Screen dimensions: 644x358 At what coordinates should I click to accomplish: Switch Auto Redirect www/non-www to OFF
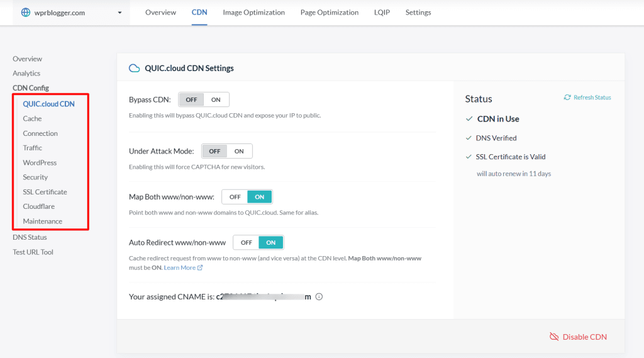247,242
